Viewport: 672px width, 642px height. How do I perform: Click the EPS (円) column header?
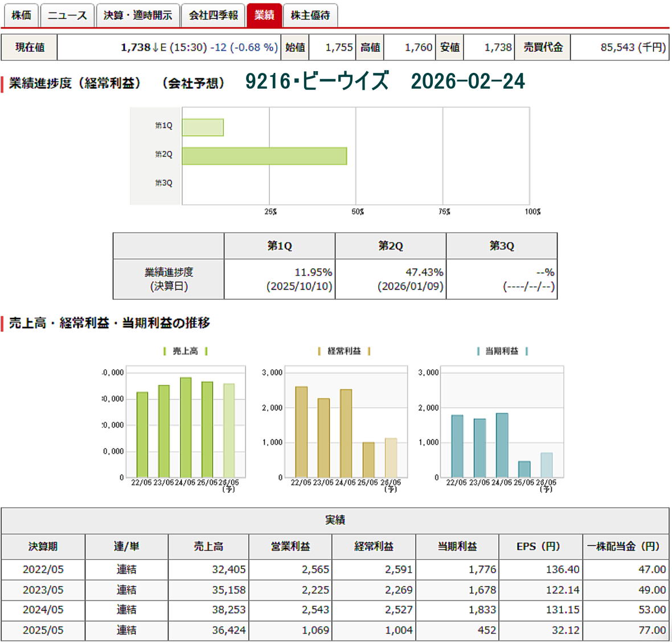click(x=538, y=546)
